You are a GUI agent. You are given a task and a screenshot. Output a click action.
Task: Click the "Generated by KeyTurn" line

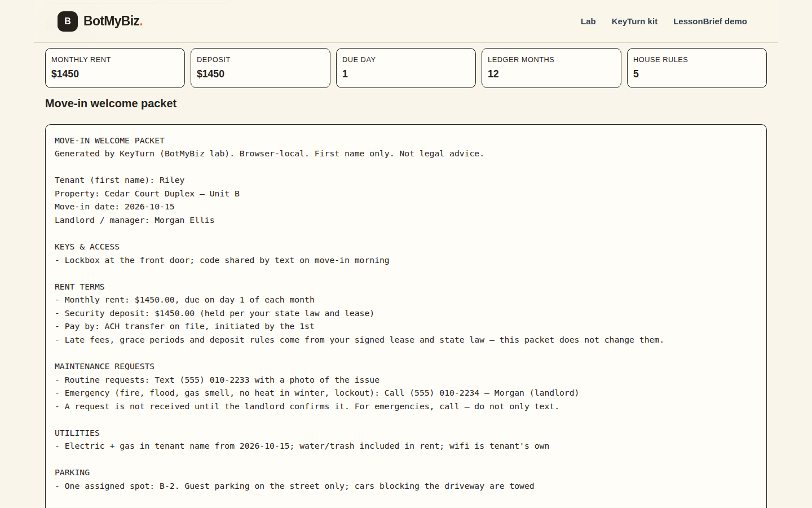(x=269, y=154)
